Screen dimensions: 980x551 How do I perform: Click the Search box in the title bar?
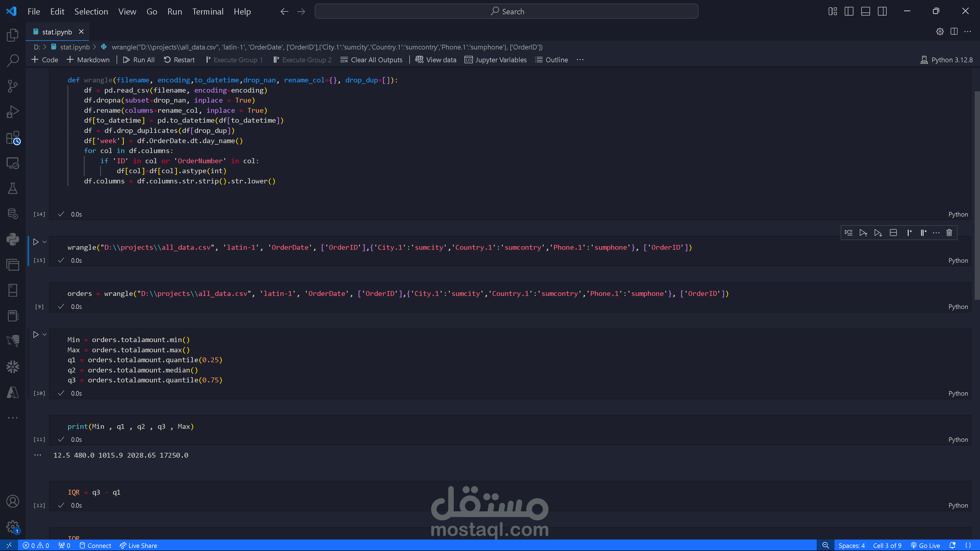pos(506,11)
